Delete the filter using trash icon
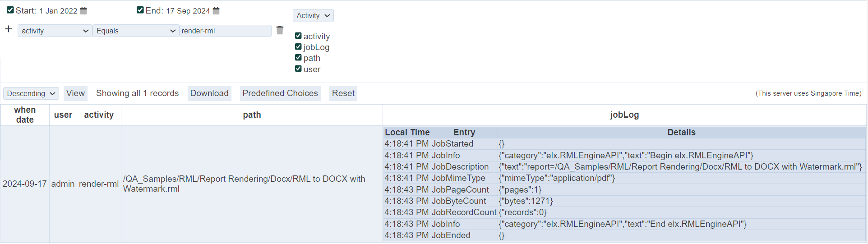This screenshot has width=868, height=244. [280, 30]
